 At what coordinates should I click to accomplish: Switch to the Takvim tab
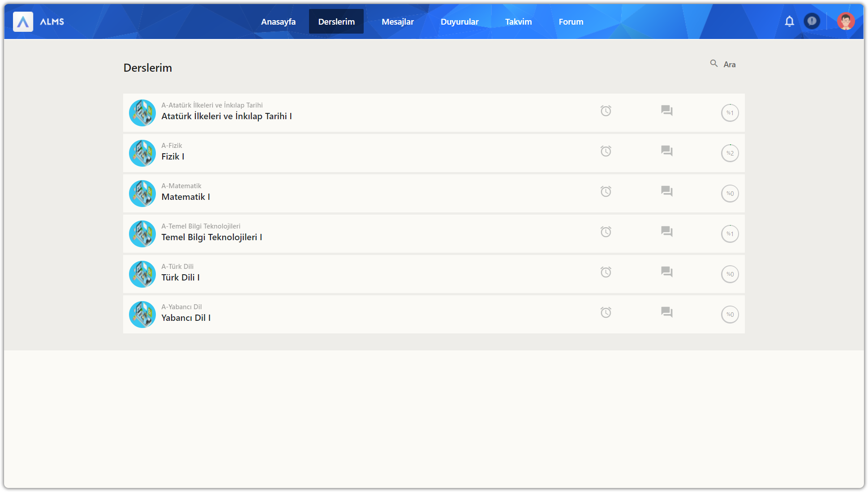[518, 22]
